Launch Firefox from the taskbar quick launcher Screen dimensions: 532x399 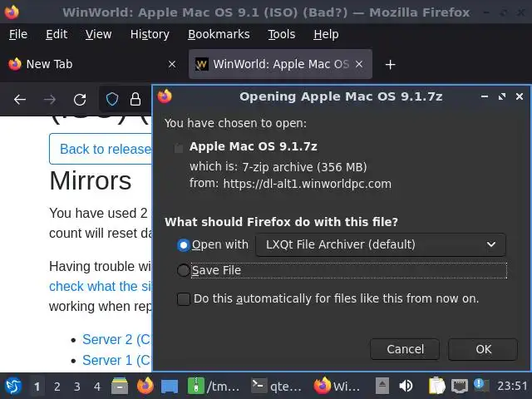(x=145, y=386)
